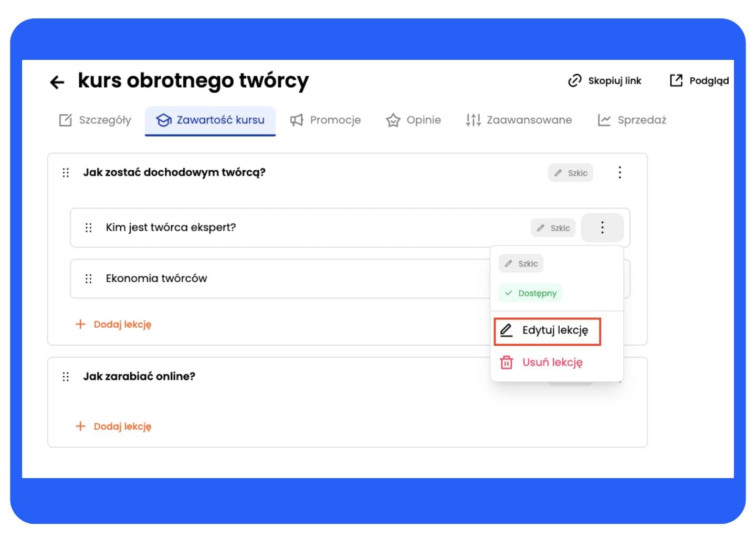Image resolution: width=756 pixels, height=538 pixels.
Task: Click course title 'kurs obrotnego twórcy'
Action: [193, 81]
